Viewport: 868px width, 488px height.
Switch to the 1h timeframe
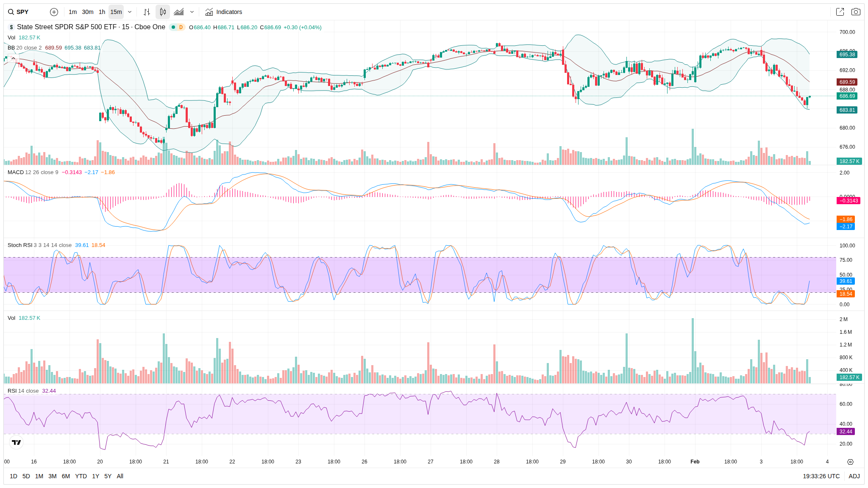102,12
